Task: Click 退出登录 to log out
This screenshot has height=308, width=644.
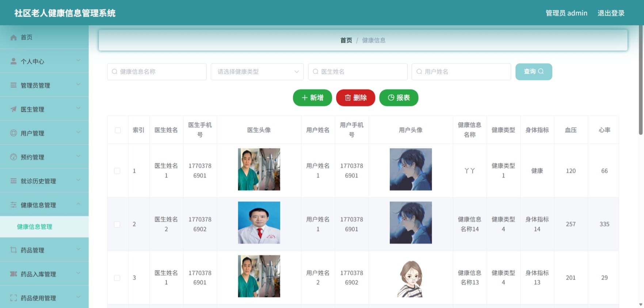Action: coord(611,13)
